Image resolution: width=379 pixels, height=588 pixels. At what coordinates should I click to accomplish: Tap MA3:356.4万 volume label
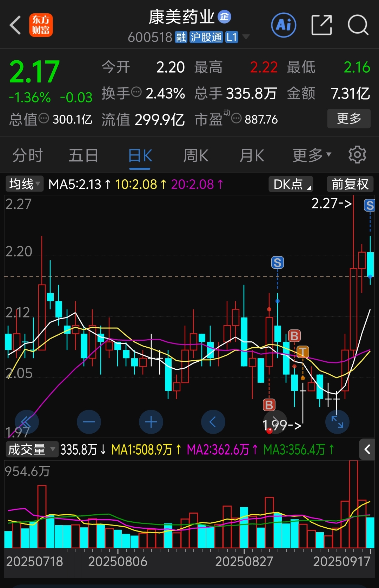299,449
